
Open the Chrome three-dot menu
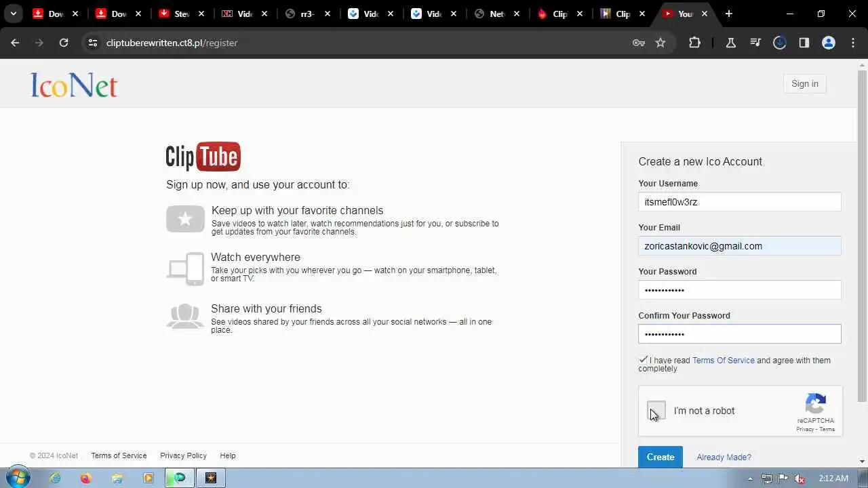(853, 43)
